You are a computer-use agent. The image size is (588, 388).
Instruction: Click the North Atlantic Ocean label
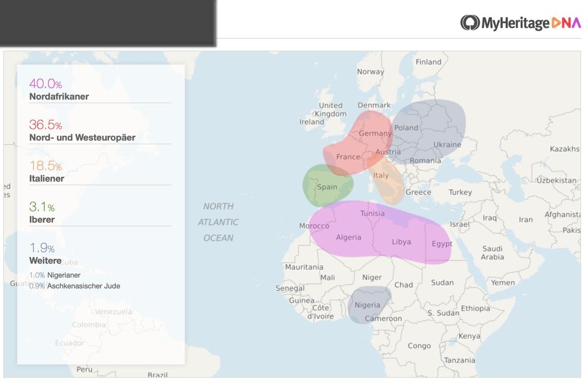pos(218,222)
